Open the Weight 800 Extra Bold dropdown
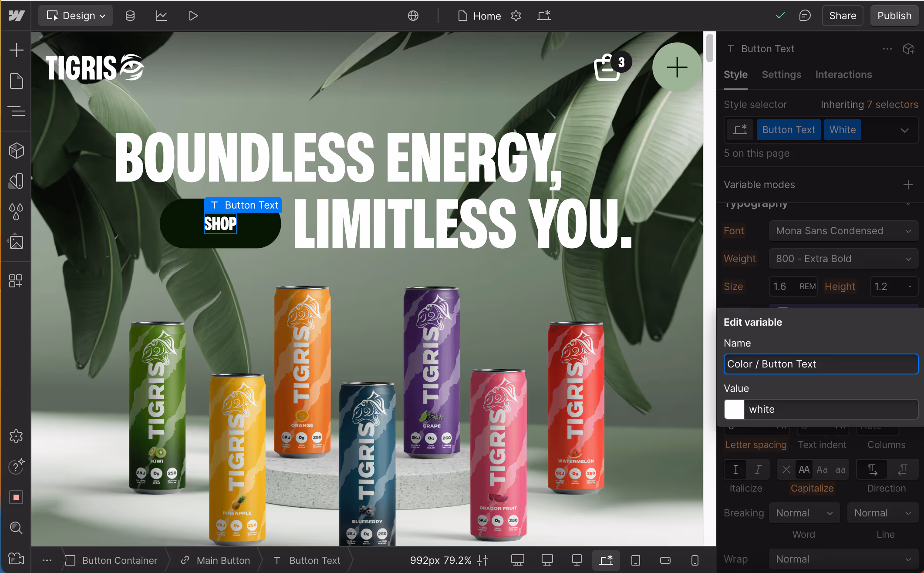The width and height of the screenshot is (924, 573). pyautogui.click(x=843, y=259)
